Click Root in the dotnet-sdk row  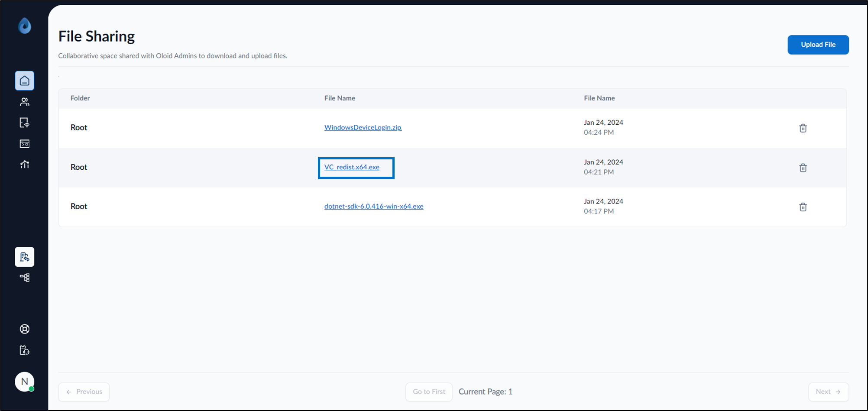tap(79, 207)
